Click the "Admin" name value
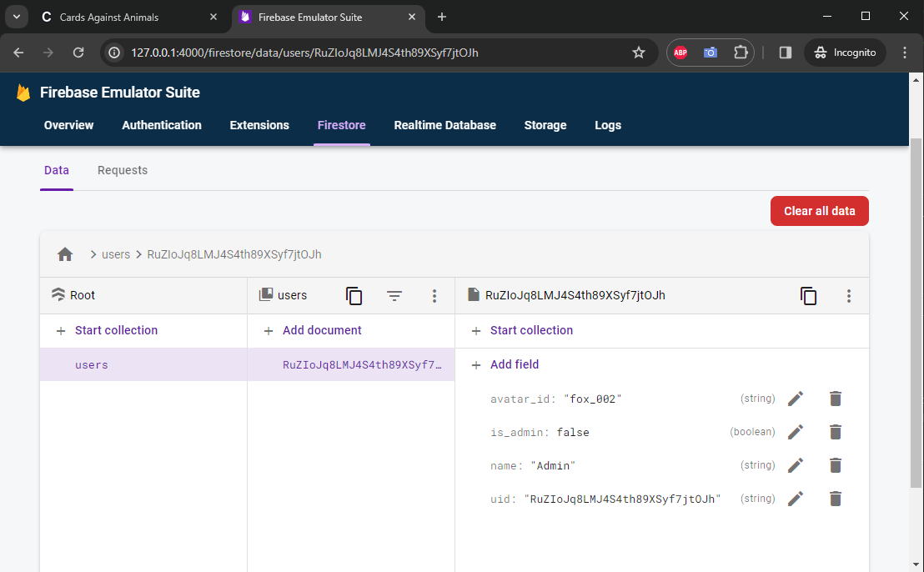The image size is (924, 572). point(553,466)
